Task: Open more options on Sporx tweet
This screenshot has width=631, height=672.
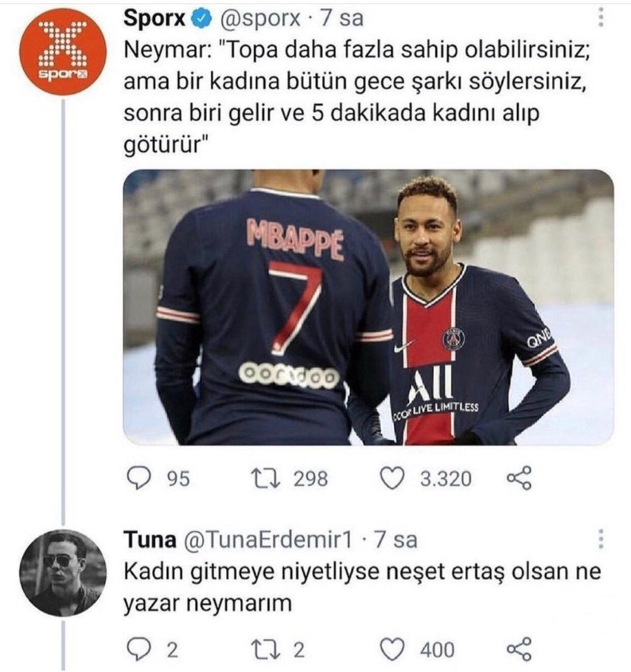Action: pyautogui.click(x=601, y=19)
